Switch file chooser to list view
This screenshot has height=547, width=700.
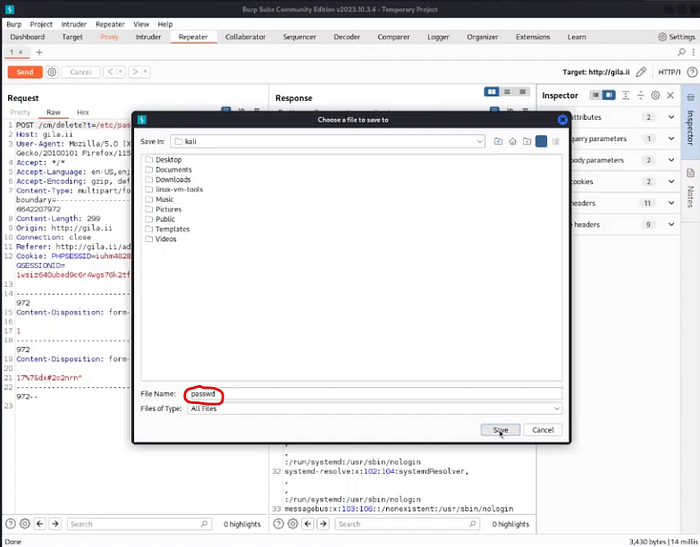[x=541, y=142]
